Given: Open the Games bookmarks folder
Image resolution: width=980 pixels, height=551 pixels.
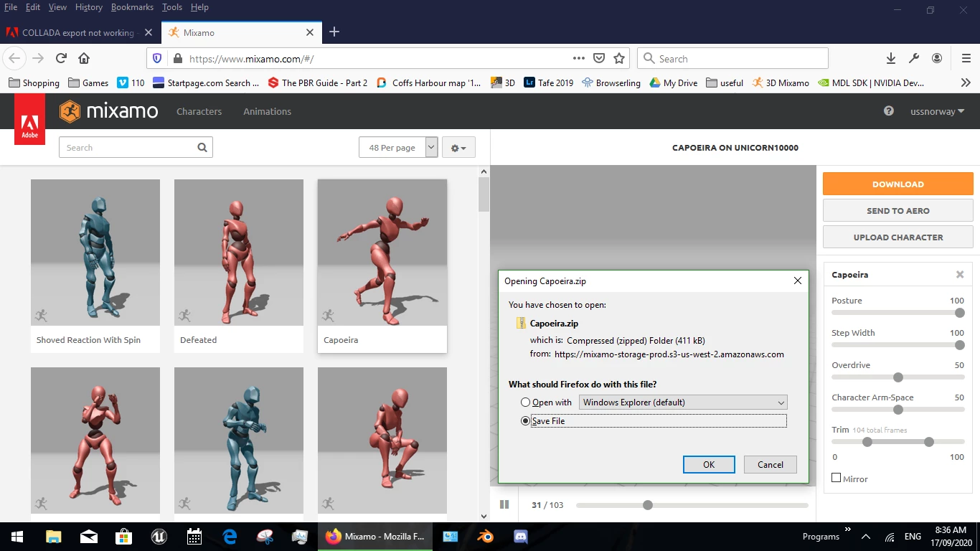Looking at the screenshot, I should click(x=88, y=83).
